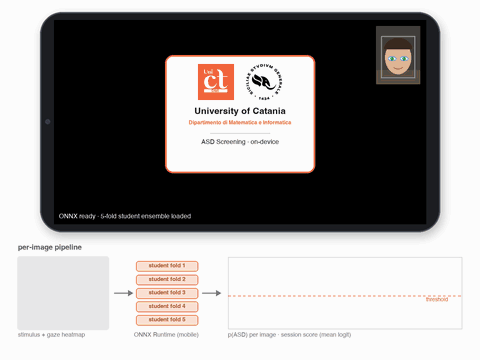Click ONNX ready status message

[x=125, y=216]
